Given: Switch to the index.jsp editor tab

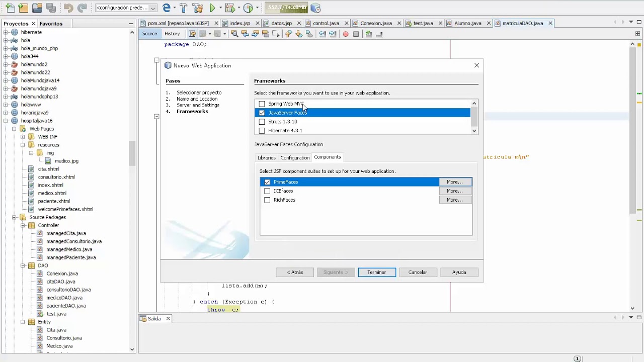Looking at the screenshot, I should (x=240, y=23).
